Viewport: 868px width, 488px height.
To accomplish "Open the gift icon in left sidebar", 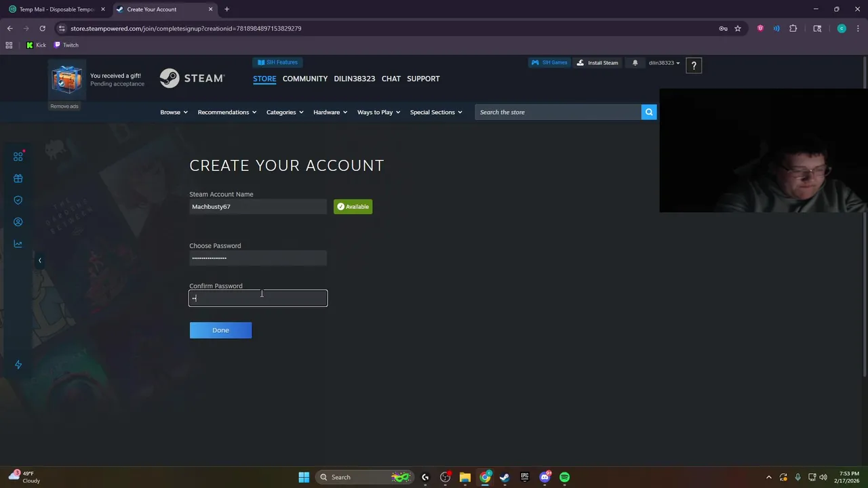I will (x=18, y=178).
